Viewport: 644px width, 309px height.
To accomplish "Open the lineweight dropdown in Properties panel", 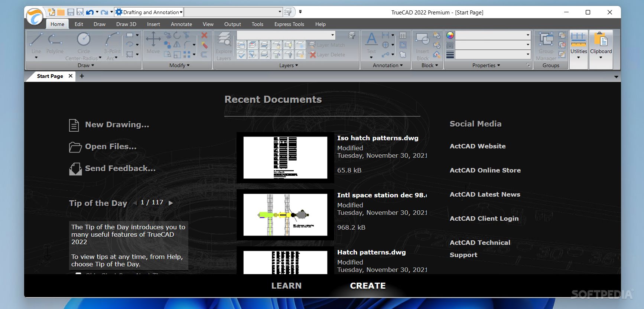I will coord(493,55).
